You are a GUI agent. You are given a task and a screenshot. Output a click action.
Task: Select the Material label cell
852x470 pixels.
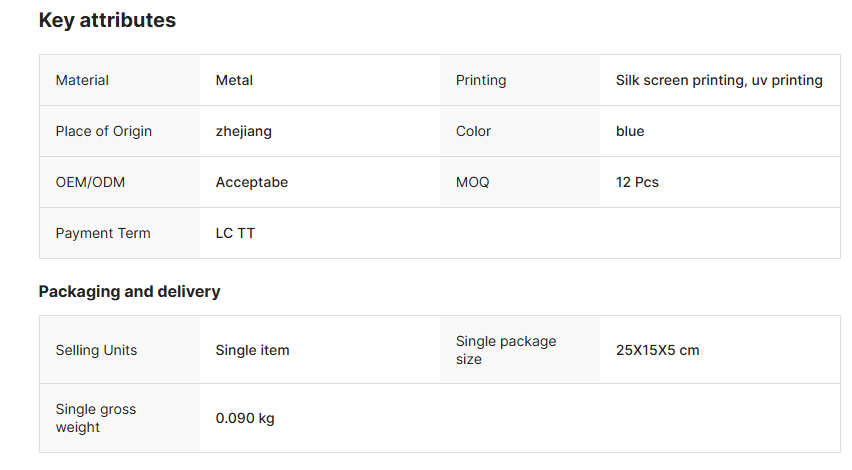[82, 80]
